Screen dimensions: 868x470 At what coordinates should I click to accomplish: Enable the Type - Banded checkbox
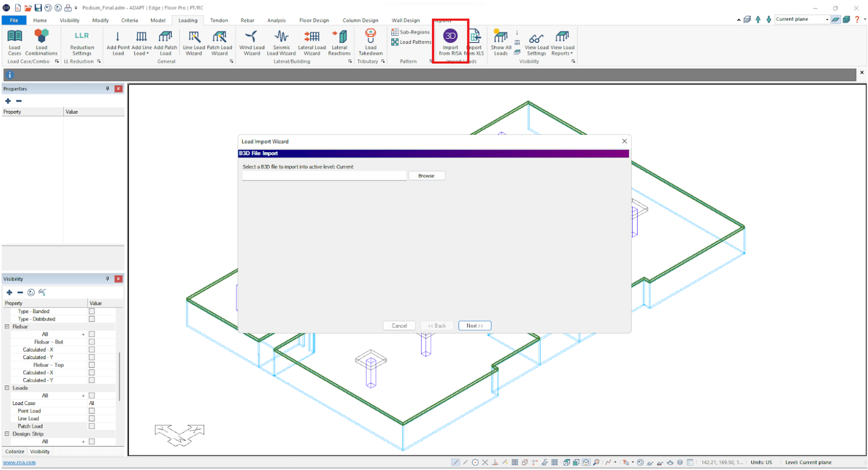[91, 312]
